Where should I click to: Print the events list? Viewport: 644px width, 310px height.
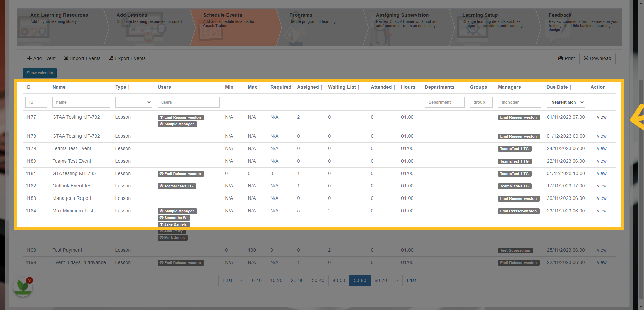click(x=567, y=58)
